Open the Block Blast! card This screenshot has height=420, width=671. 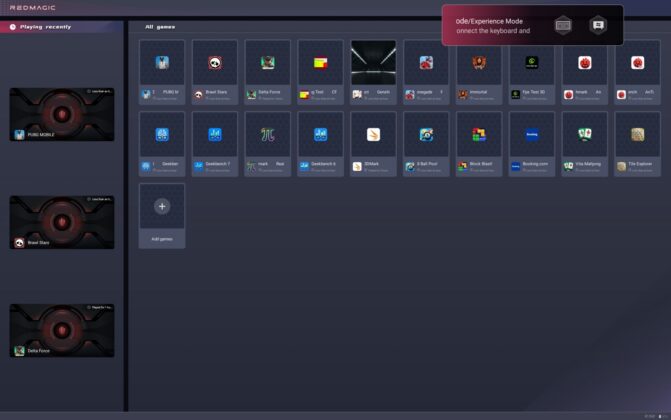[x=479, y=144]
